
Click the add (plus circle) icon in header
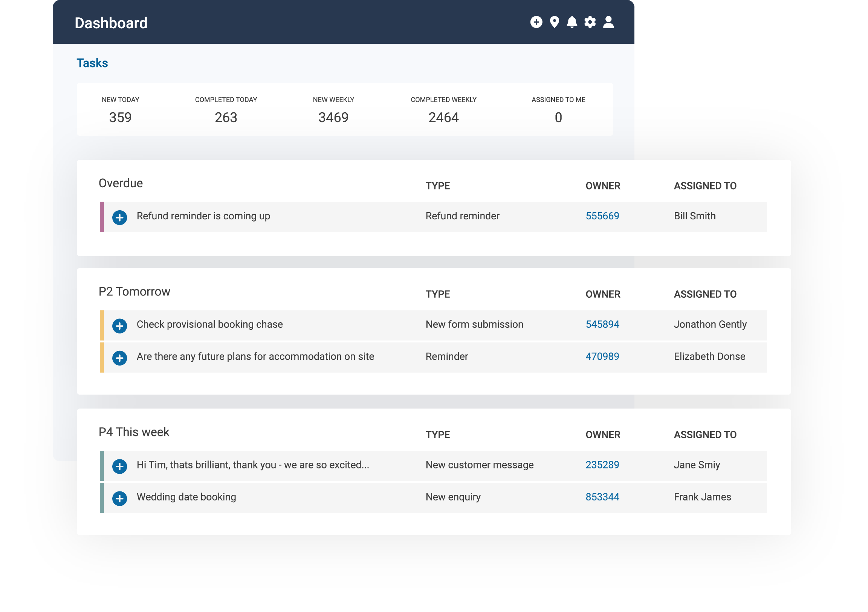pyautogui.click(x=536, y=22)
